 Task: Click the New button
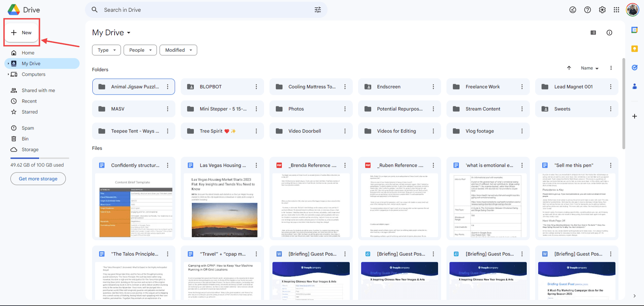pos(22,33)
